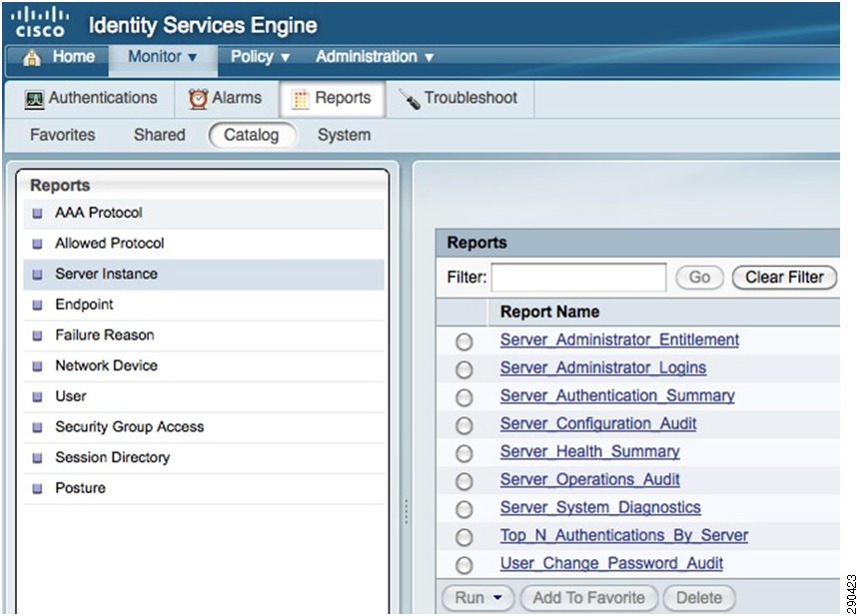Switch to the Authentications tab
Screen dimensions: 857x616
pyautogui.click(x=91, y=98)
